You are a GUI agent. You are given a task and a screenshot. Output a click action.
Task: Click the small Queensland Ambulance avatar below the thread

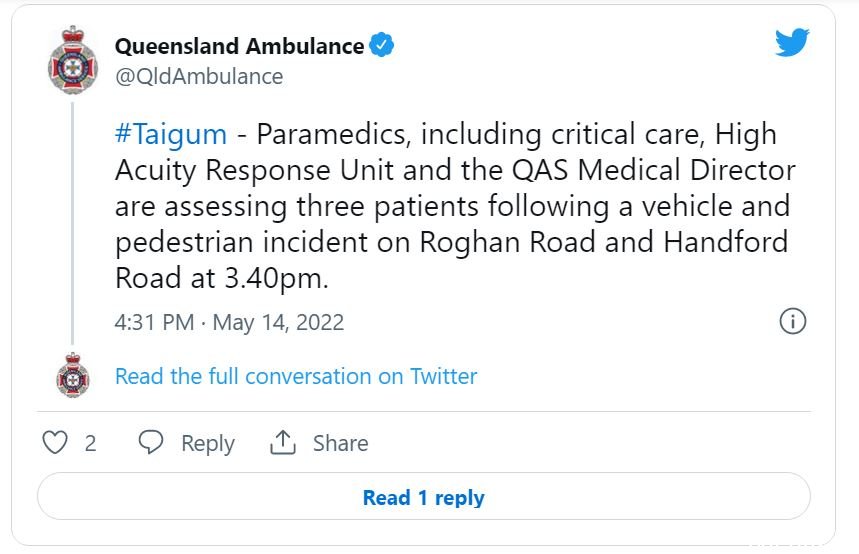(73, 375)
